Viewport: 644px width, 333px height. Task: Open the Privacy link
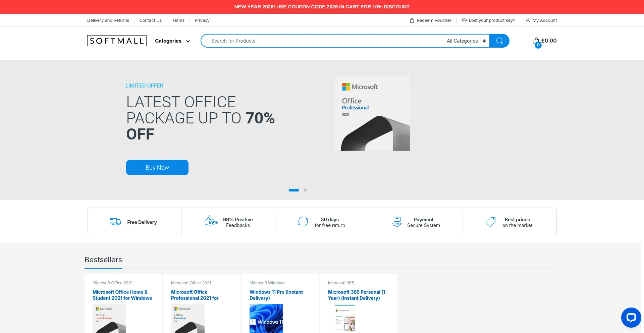[202, 20]
